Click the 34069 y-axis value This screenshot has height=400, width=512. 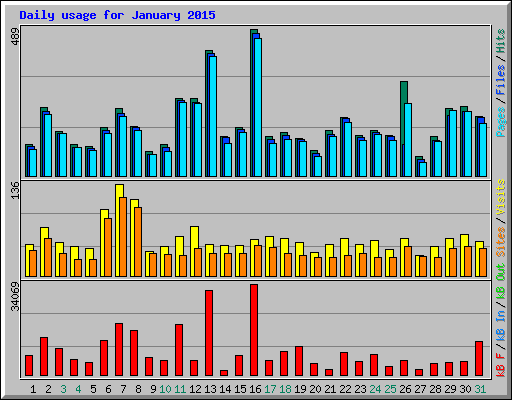tap(15, 296)
